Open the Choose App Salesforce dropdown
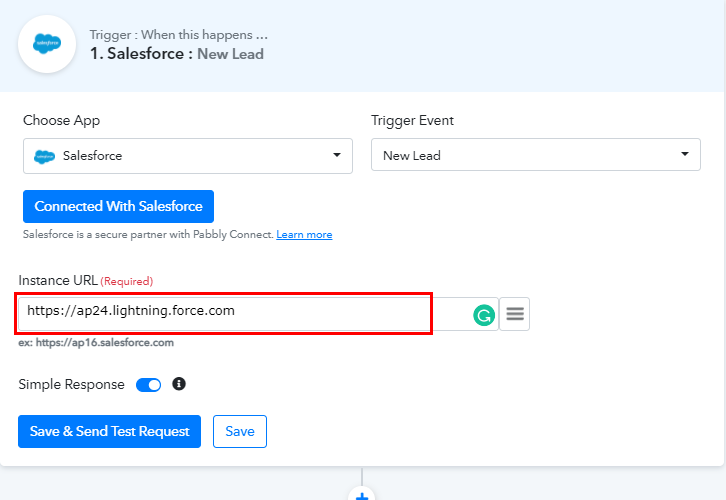The image size is (726, 500). click(188, 156)
